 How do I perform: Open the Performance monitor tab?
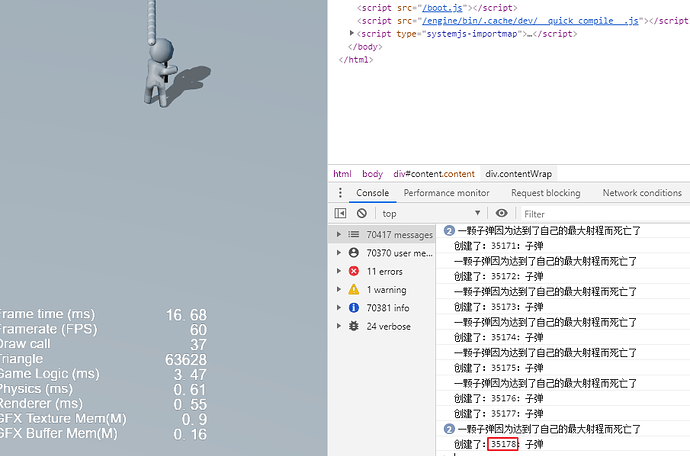[446, 193]
